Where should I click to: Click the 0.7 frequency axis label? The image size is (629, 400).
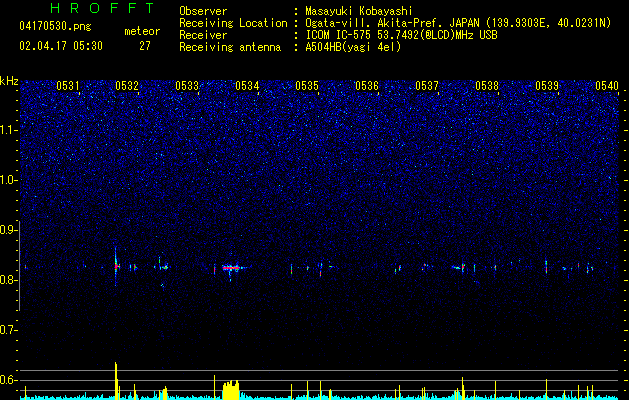click(8, 330)
